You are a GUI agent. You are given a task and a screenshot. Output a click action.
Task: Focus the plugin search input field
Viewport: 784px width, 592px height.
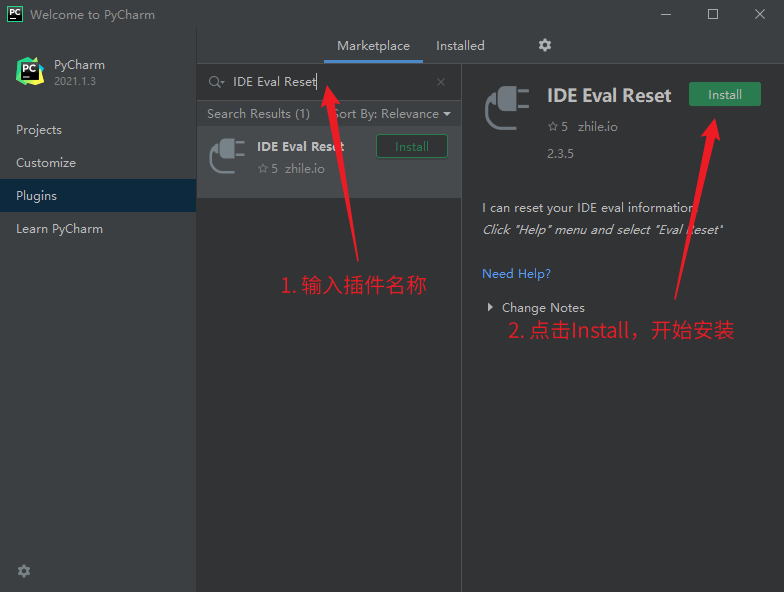[330, 82]
